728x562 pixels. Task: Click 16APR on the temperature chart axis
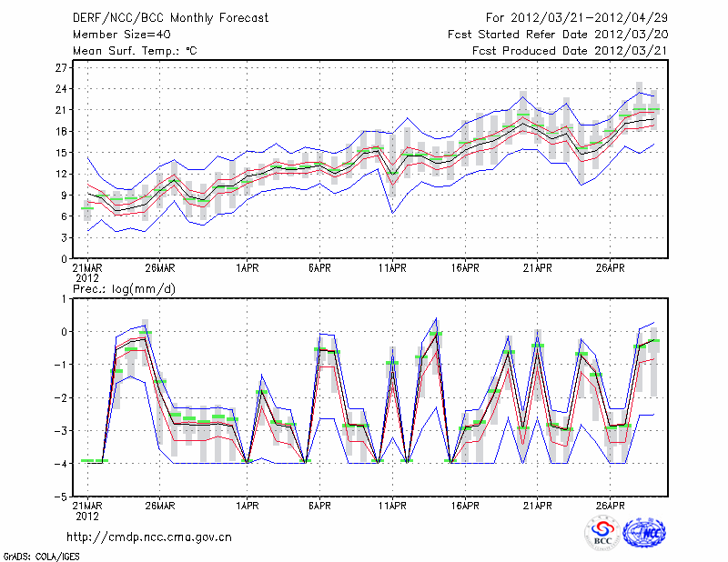[465, 269]
